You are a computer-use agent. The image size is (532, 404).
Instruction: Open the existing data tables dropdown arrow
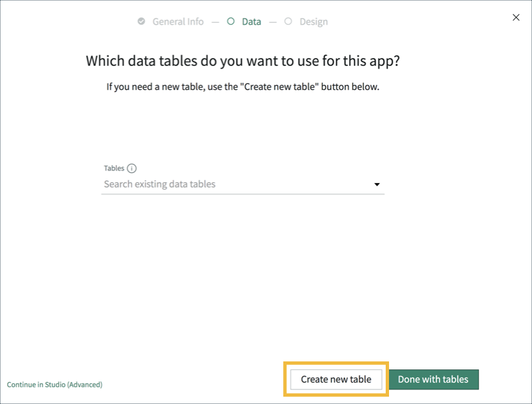[377, 184]
